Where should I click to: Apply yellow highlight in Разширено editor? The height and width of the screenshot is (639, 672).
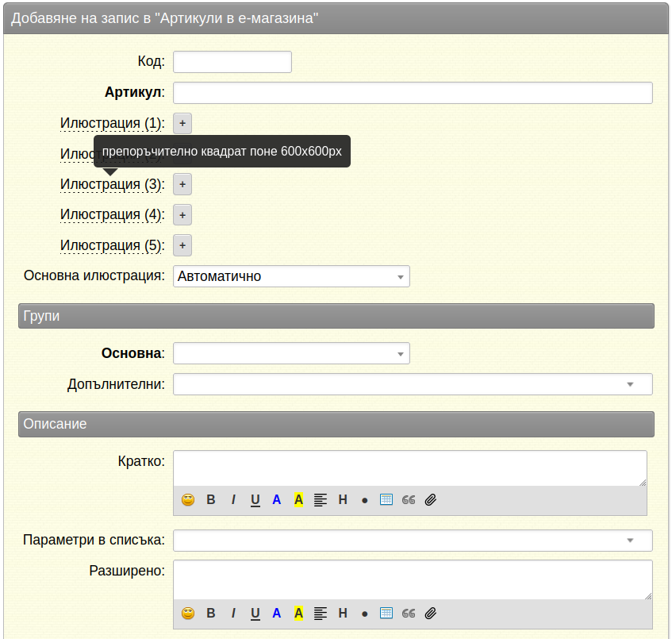[x=299, y=614]
